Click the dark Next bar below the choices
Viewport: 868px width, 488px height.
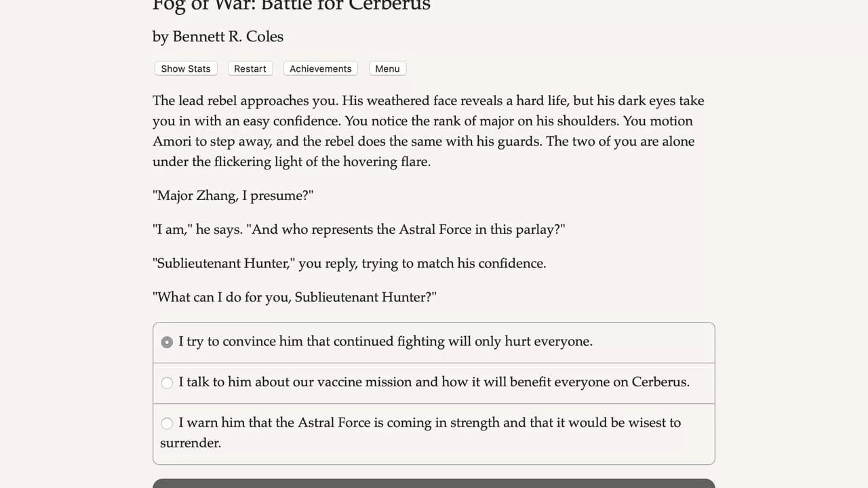tap(434, 483)
